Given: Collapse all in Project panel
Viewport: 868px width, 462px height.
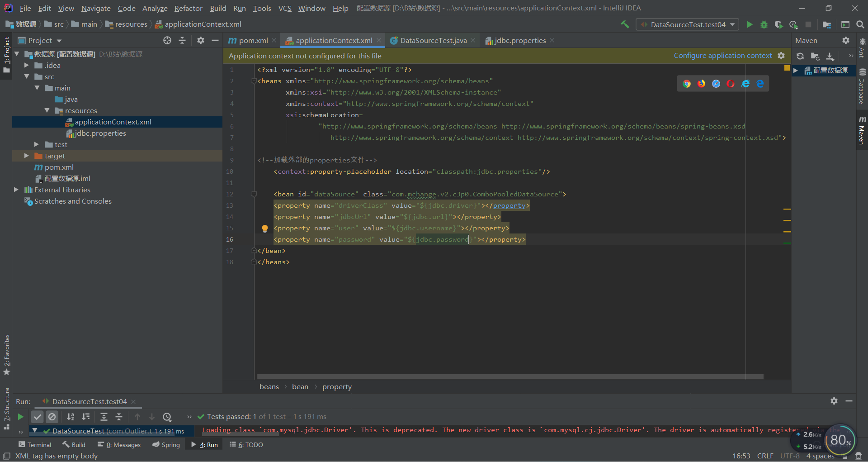Looking at the screenshot, I should (x=182, y=40).
